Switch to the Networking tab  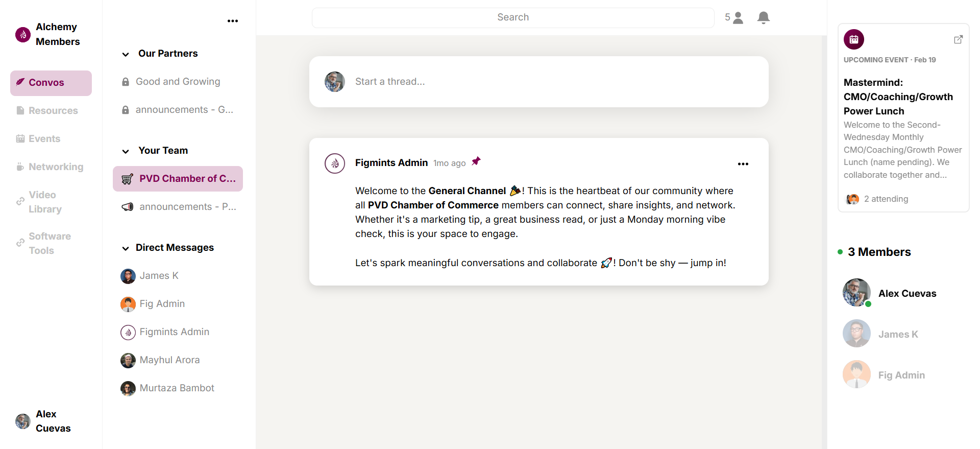coord(56,167)
